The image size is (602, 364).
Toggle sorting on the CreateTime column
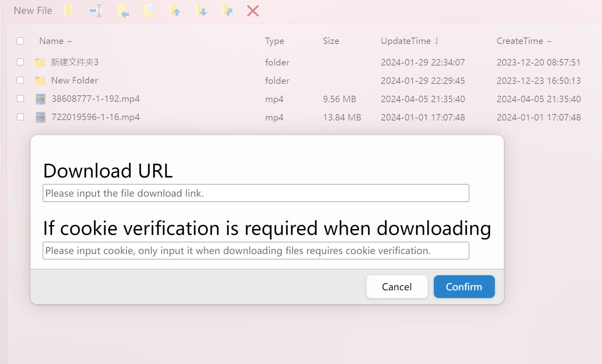click(x=524, y=41)
